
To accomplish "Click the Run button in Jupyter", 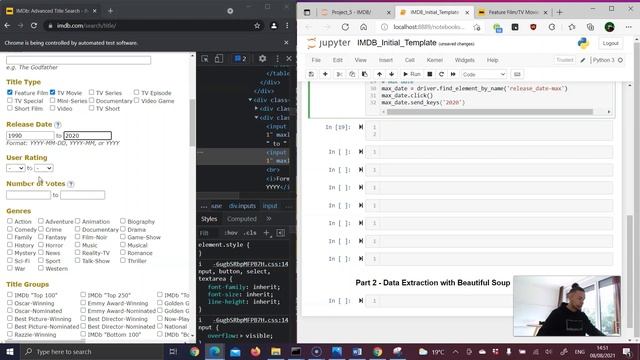I will tap(411, 74).
